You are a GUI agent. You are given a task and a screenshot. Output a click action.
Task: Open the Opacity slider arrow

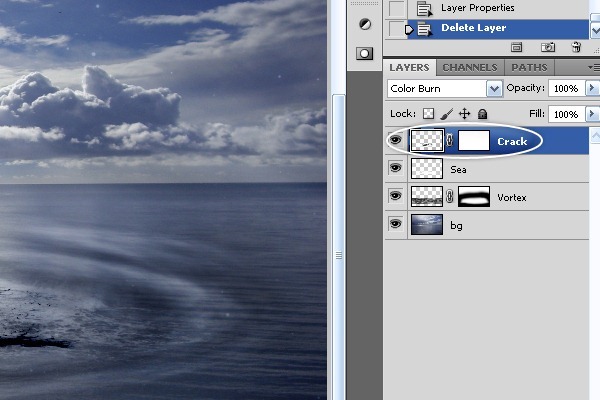tap(593, 89)
